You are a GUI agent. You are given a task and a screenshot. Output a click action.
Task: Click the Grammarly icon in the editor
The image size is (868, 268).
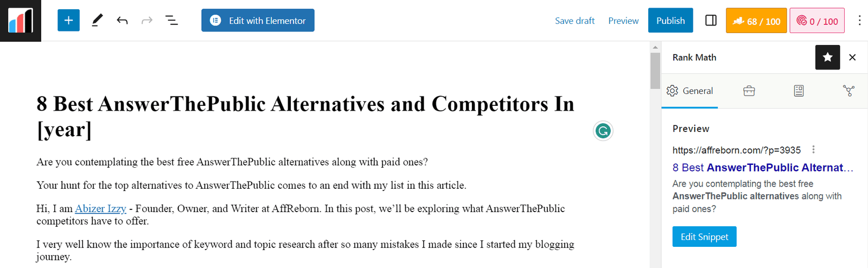603,131
